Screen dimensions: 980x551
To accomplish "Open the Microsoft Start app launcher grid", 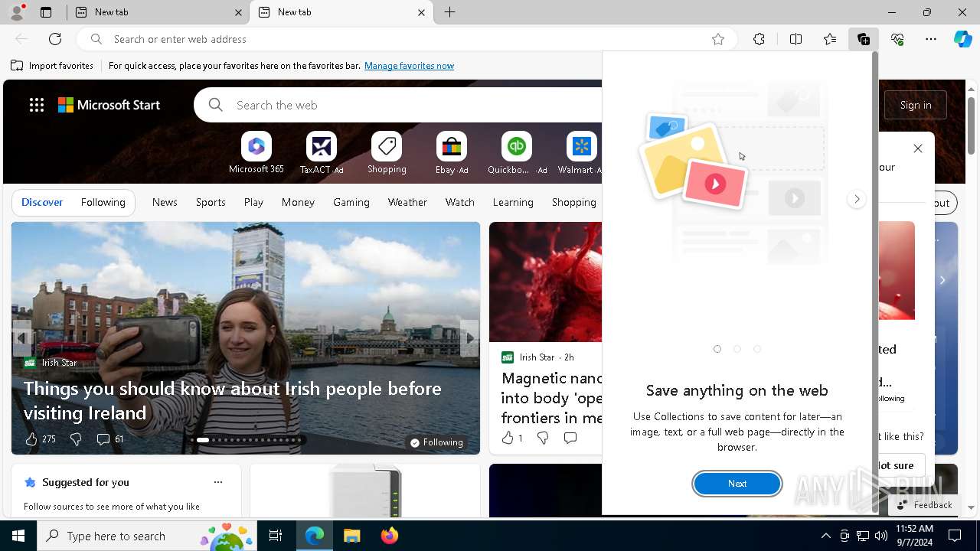I will point(36,105).
